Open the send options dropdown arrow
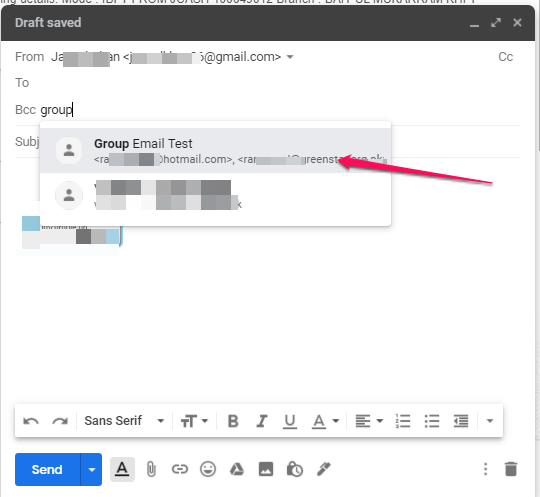This screenshot has width=540, height=497. [92, 469]
